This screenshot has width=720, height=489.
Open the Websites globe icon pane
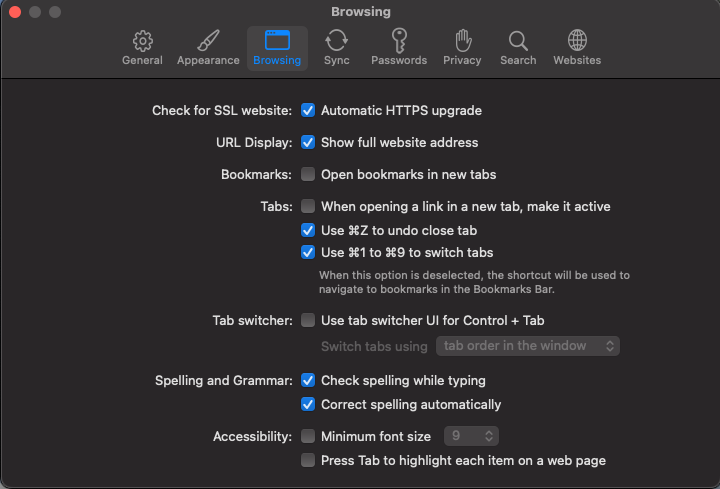click(x=577, y=41)
